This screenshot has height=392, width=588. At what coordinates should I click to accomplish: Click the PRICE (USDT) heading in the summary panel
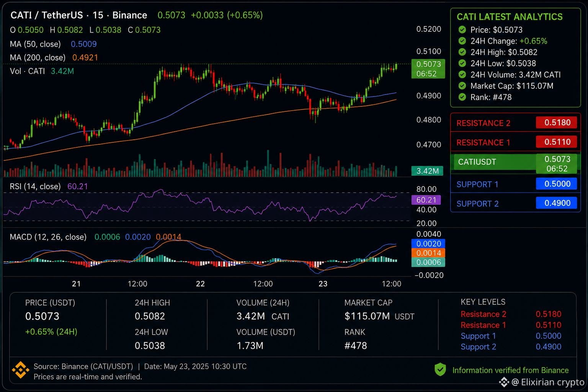(x=50, y=303)
